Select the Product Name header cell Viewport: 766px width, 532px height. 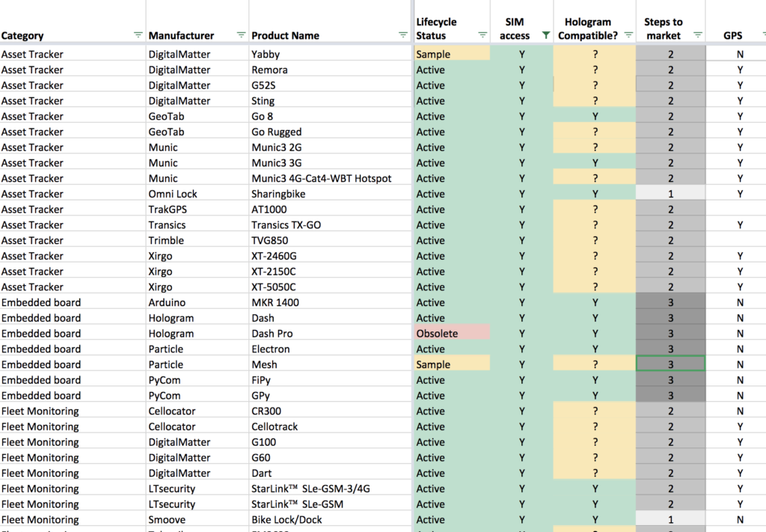[330, 22]
